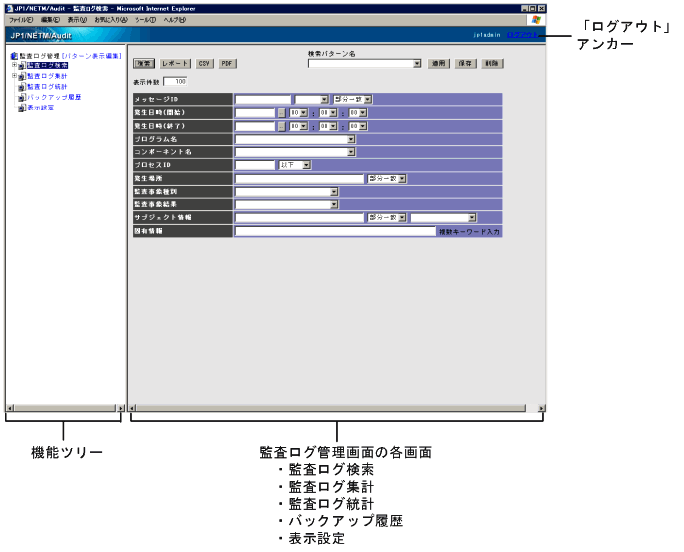684x552 pixels.
Task: Open the date picker for 発生日時(終了)
Action: (x=282, y=127)
